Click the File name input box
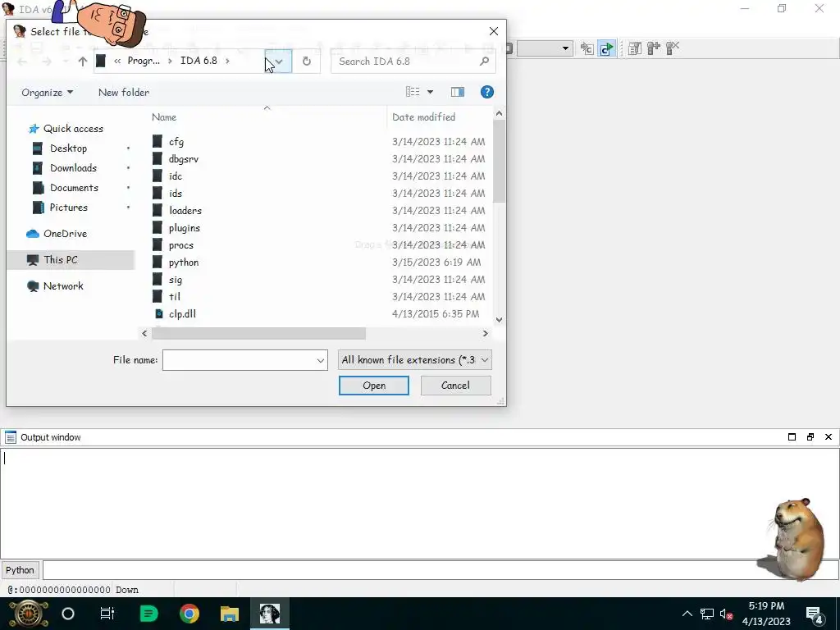Image resolution: width=840 pixels, height=630 pixels. click(239, 360)
